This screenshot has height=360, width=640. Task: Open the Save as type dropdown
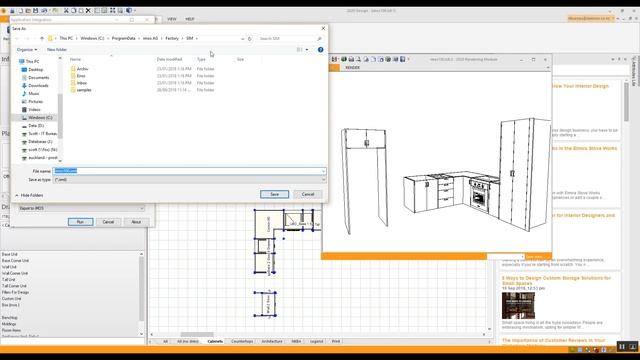[189, 180]
